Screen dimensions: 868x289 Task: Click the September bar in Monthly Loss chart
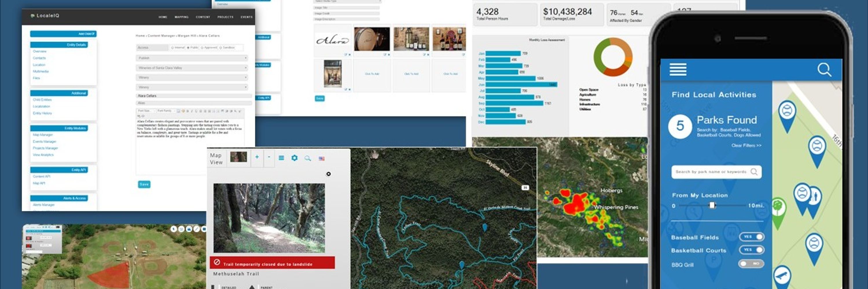point(514,103)
